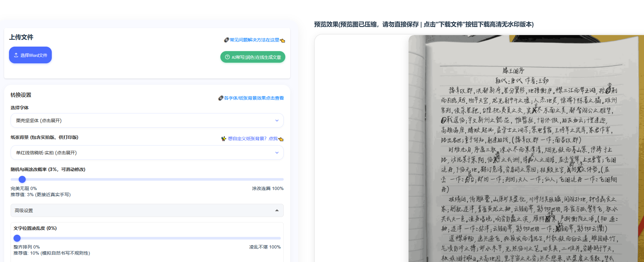This screenshot has height=262, width=644.
Task: Click the handwriting preview image
Action: pyautogui.click(x=526, y=148)
